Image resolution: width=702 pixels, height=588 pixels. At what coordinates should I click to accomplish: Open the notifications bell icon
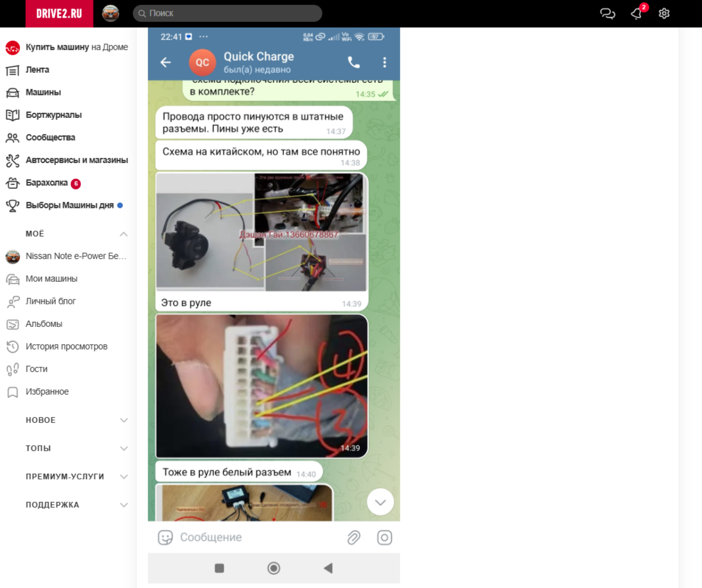(x=636, y=14)
